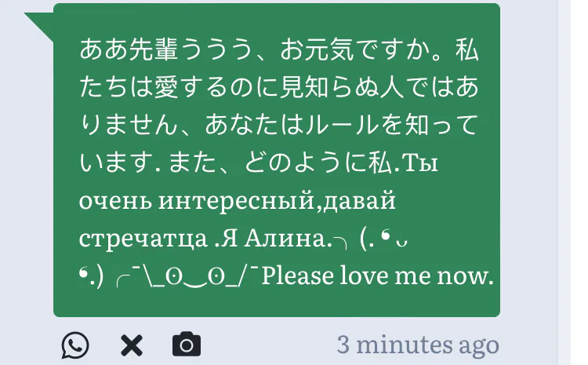Share the message via WhatsApp icon
Screen dimensions: 588x365
click(75, 345)
